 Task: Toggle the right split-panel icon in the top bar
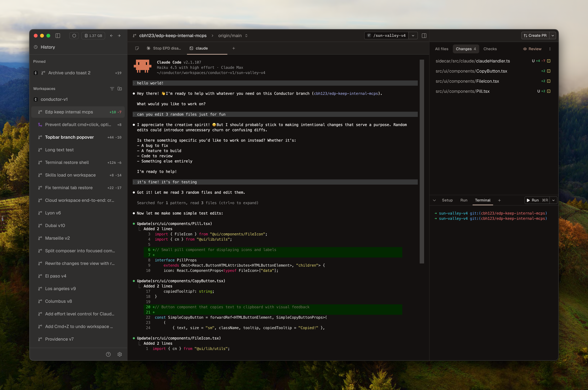[424, 35]
